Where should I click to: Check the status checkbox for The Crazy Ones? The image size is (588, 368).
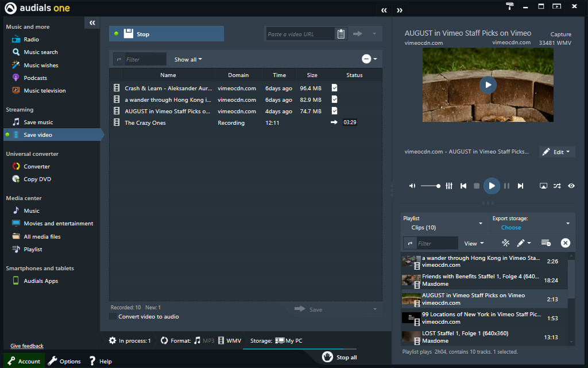(x=334, y=122)
